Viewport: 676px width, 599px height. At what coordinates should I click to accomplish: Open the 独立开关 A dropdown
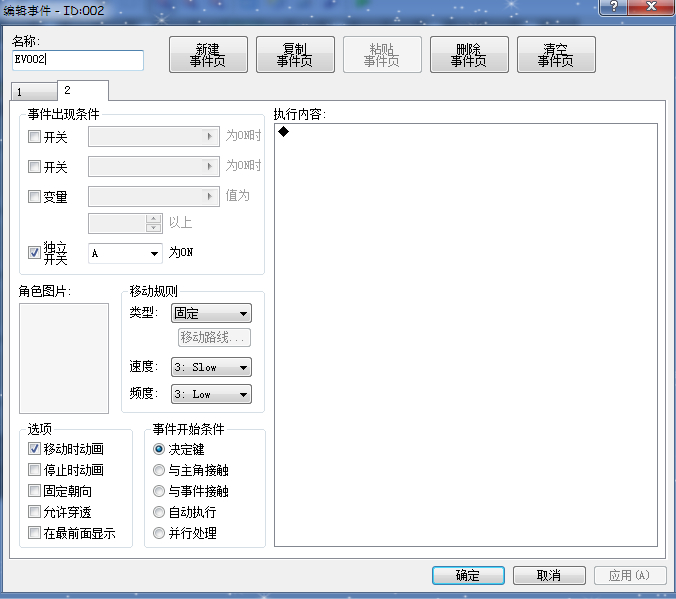pos(125,253)
